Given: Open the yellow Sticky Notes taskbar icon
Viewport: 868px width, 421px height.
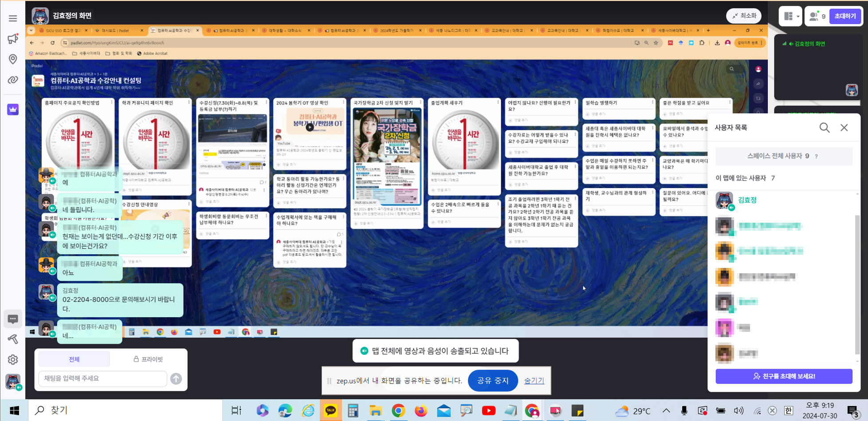Looking at the screenshot, I should 577,410.
